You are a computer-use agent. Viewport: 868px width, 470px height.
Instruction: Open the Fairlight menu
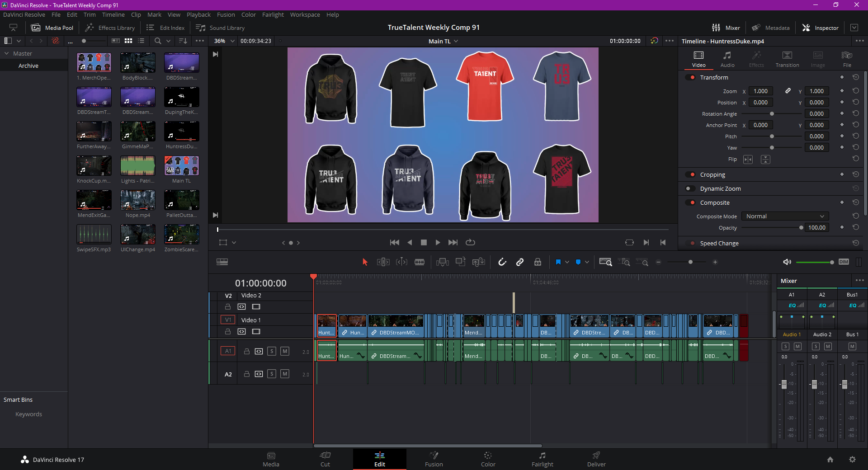273,14
